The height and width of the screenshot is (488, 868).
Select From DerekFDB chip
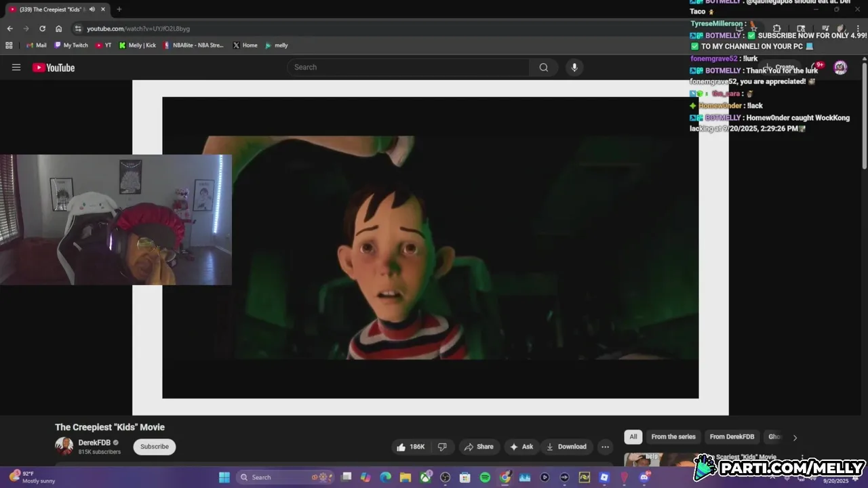(x=732, y=437)
